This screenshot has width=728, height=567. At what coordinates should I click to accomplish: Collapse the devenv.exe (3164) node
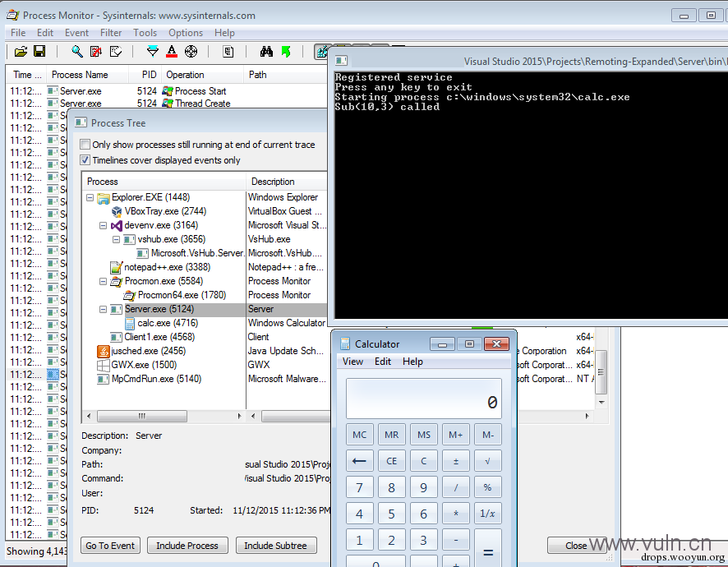pos(103,225)
